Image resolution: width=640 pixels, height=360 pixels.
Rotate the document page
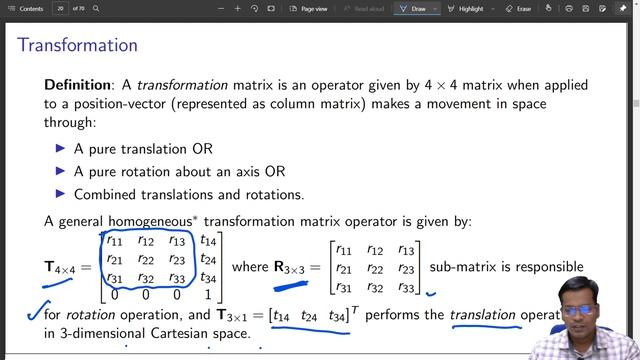(x=254, y=9)
